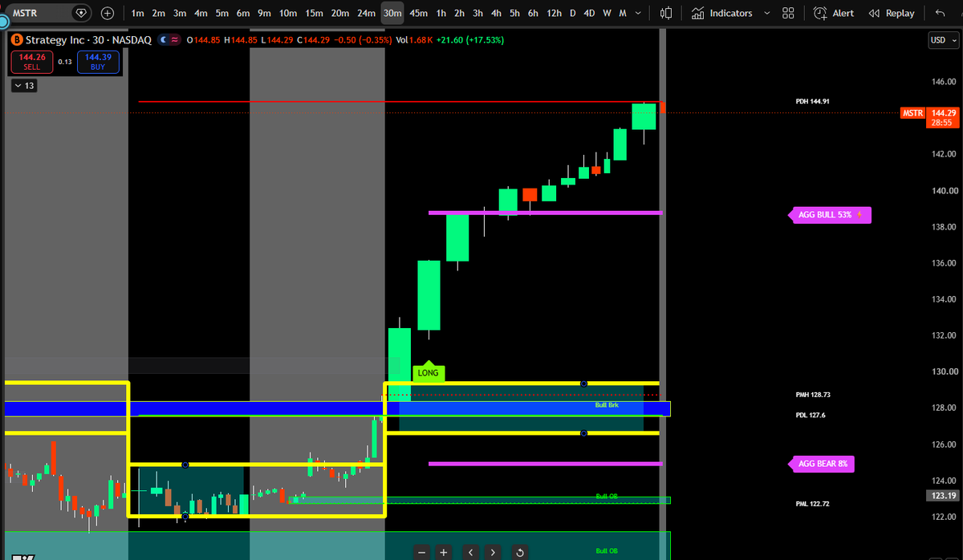Select the 2h timeframe
This screenshot has height=560, width=963.
click(x=459, y=14)
